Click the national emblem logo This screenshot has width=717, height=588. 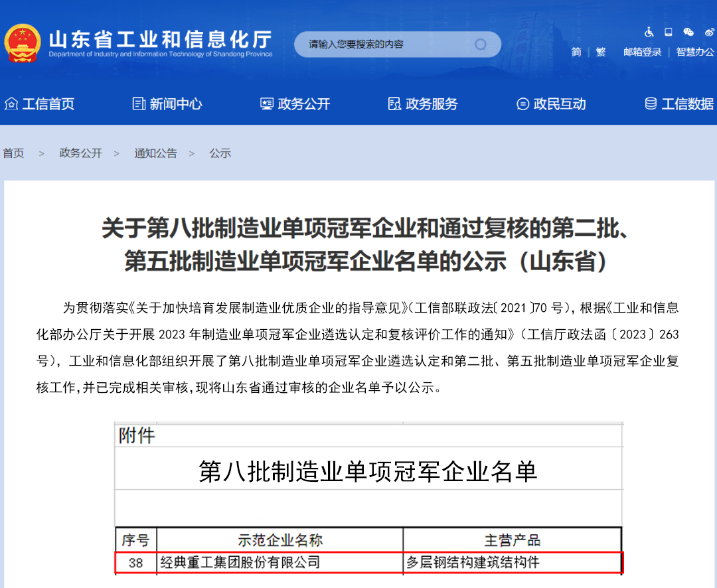coord(22,43)
